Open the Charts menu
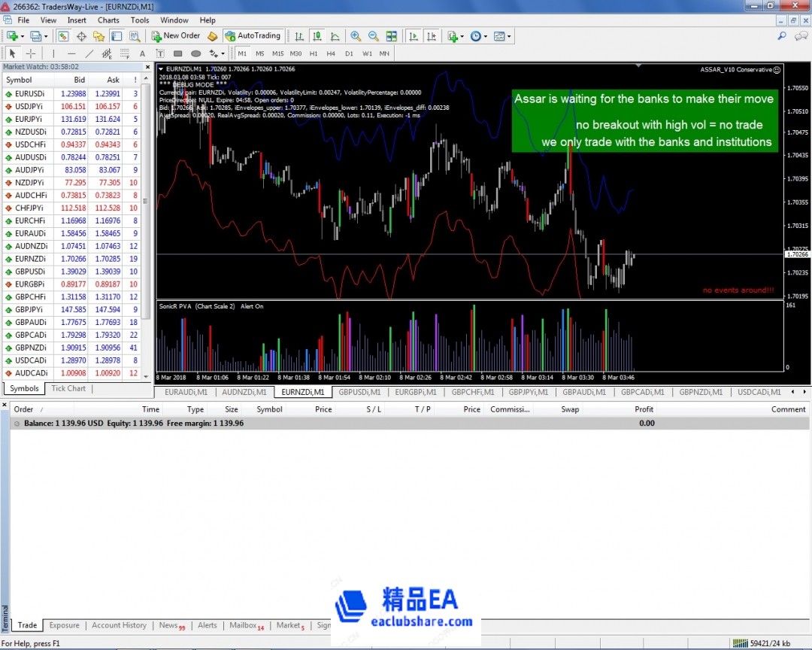The width and height of the screenshot is (812, 650). coord(108,20)
